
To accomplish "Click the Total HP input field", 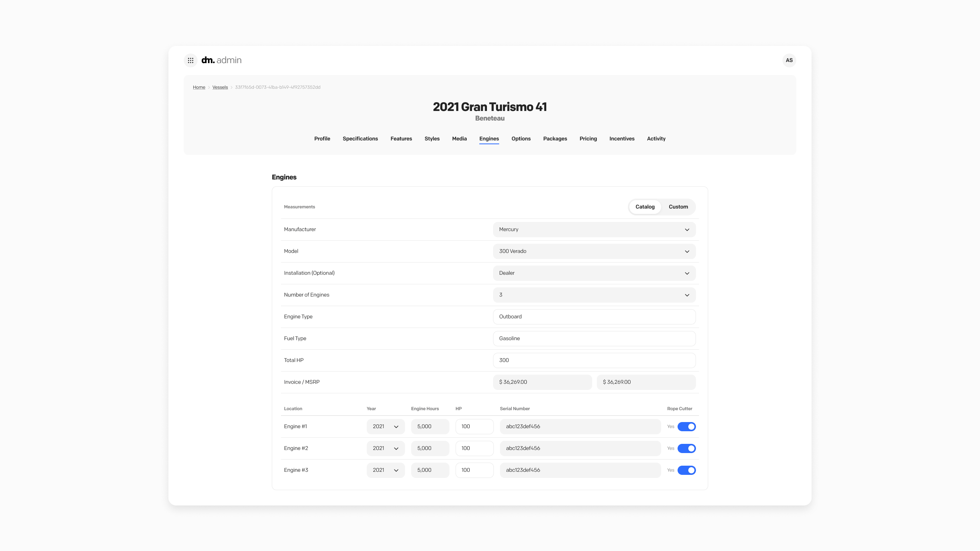I will [594, 360].
